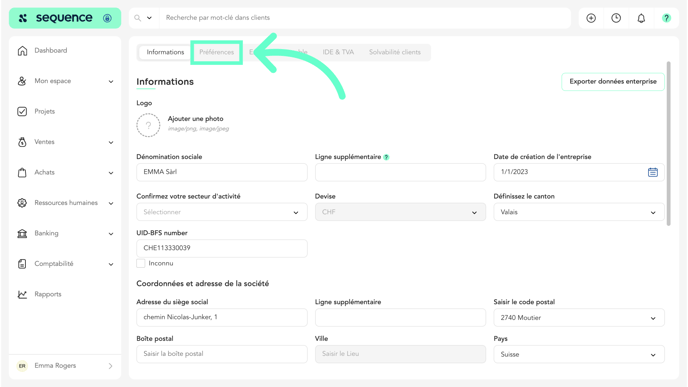
Task: Open the Définissez le canton dropdown
Action: (x=578, y=212)
